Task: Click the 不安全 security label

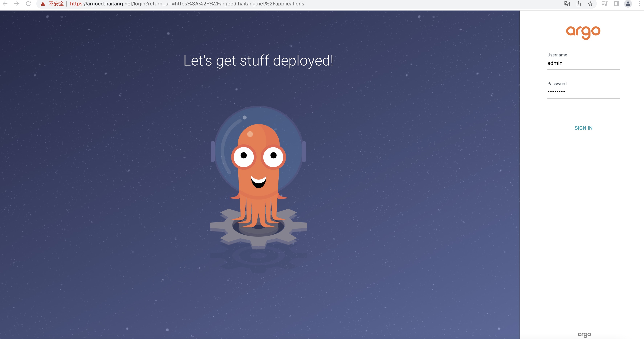Action: coord(56,4)
